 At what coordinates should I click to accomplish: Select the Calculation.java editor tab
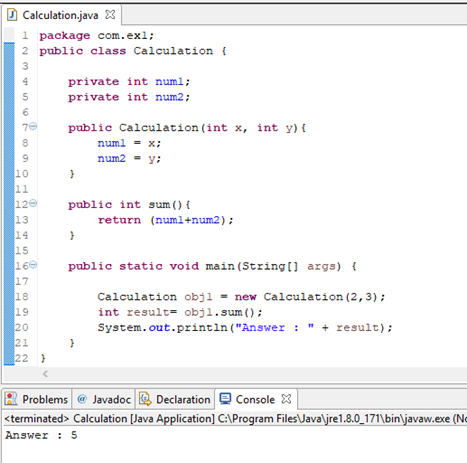[62, 15]
